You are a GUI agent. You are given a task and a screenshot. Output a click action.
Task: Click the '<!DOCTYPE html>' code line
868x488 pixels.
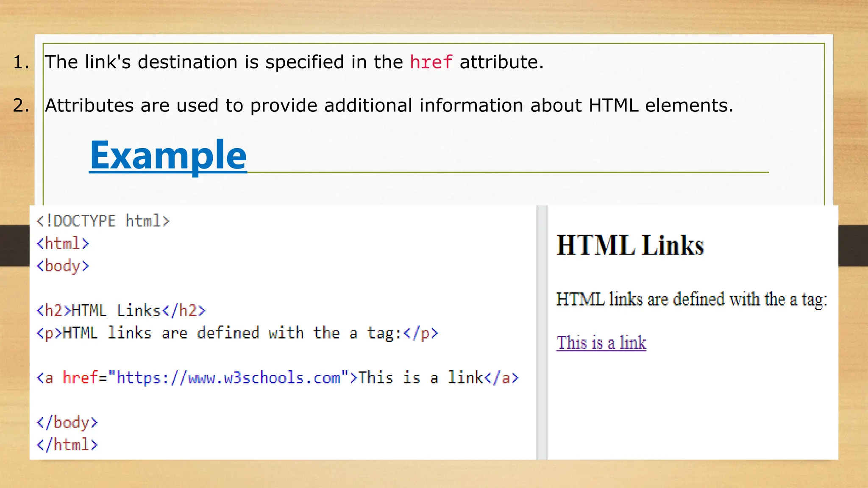(103, 221)
